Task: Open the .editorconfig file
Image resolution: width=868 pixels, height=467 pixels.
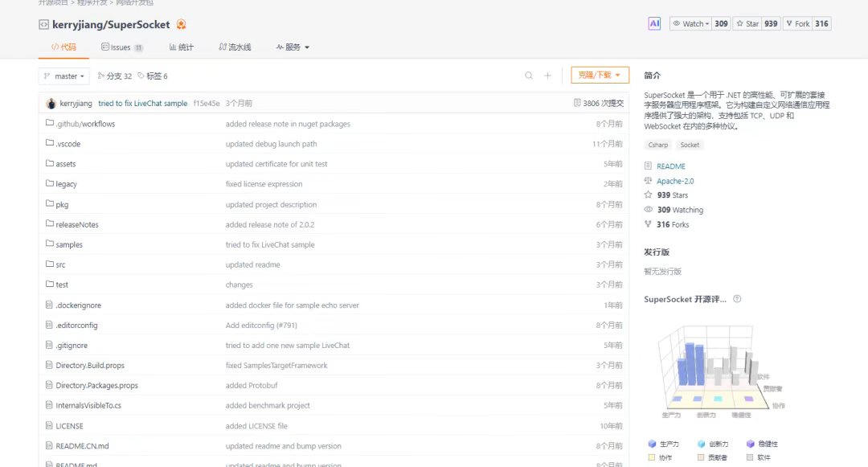Action: (76, 326)
